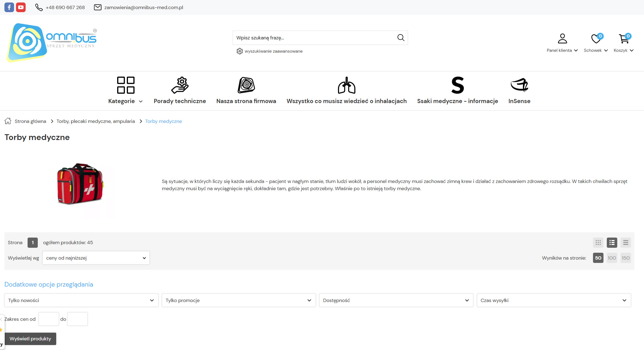The image size is (644, 350).
Task: Switch to grid view layout
Action: click(x=598, y=243)
